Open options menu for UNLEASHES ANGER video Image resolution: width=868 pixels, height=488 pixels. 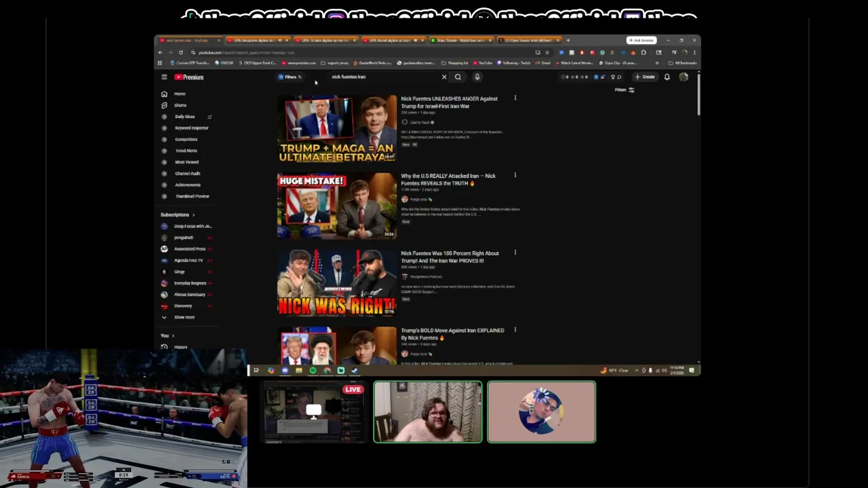[x=515, y=98]
